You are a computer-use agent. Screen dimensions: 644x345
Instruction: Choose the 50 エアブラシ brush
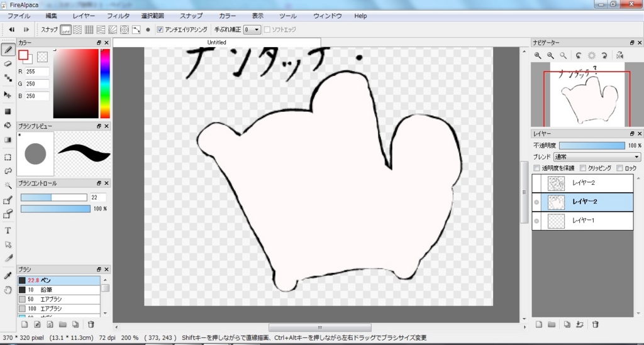[x=59, y=299]
